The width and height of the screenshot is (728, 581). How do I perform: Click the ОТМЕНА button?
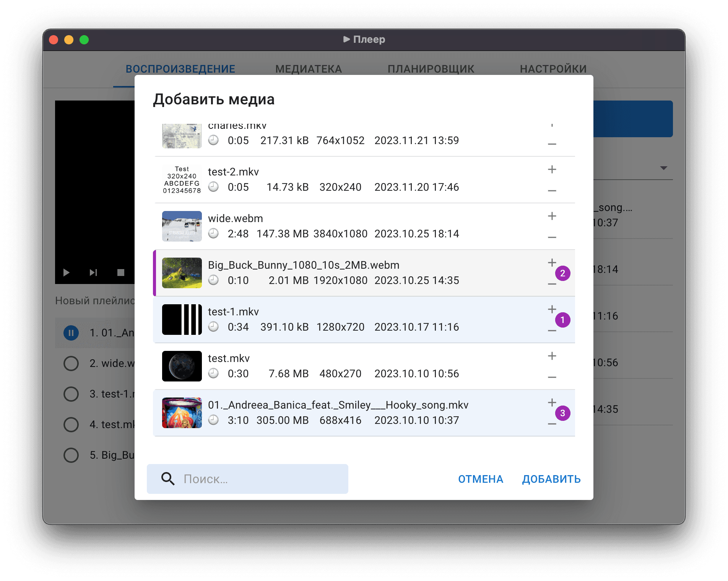[x=481, y=479]
